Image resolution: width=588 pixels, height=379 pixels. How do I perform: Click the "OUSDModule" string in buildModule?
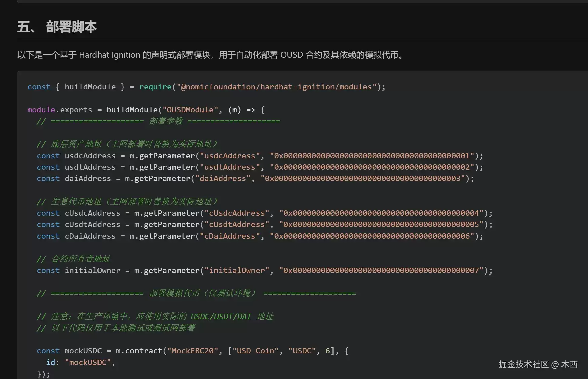click(x=190, y=110)
